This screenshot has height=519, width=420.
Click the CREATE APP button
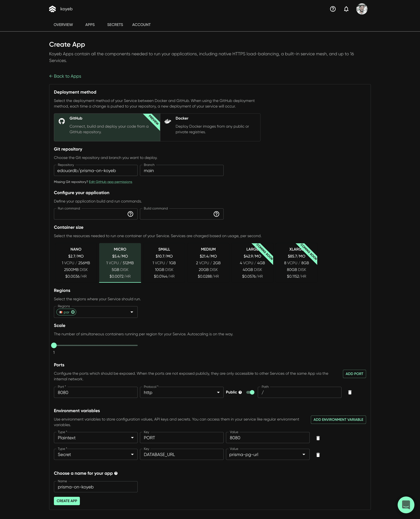pos(67,501)
